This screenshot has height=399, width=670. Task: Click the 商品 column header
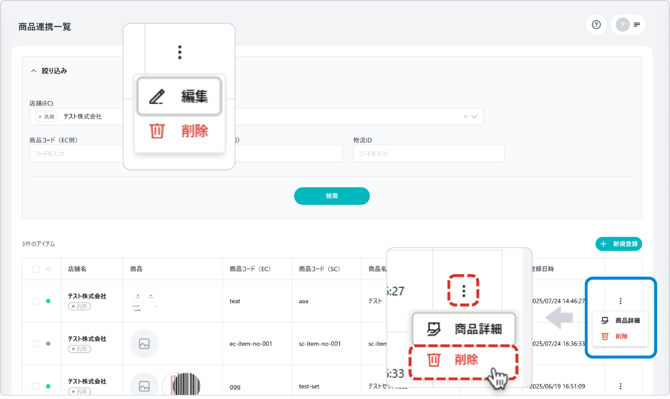click(x=136, y=269)
